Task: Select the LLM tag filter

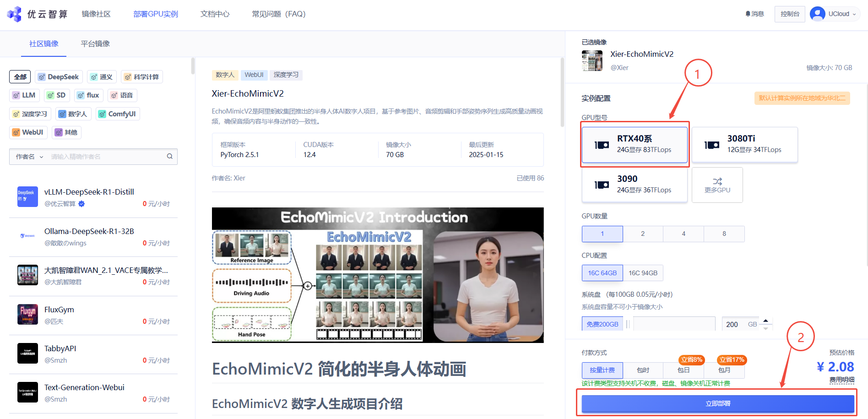Action: point(24,95)
